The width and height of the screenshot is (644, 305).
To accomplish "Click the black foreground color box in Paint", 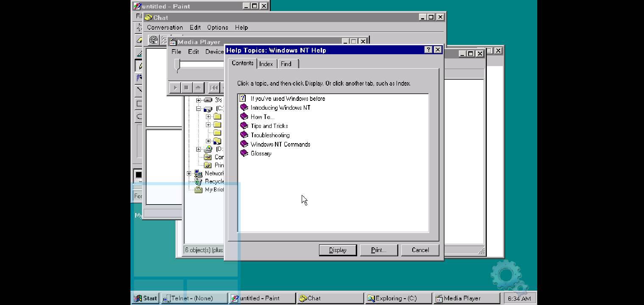I will [138, 175].
